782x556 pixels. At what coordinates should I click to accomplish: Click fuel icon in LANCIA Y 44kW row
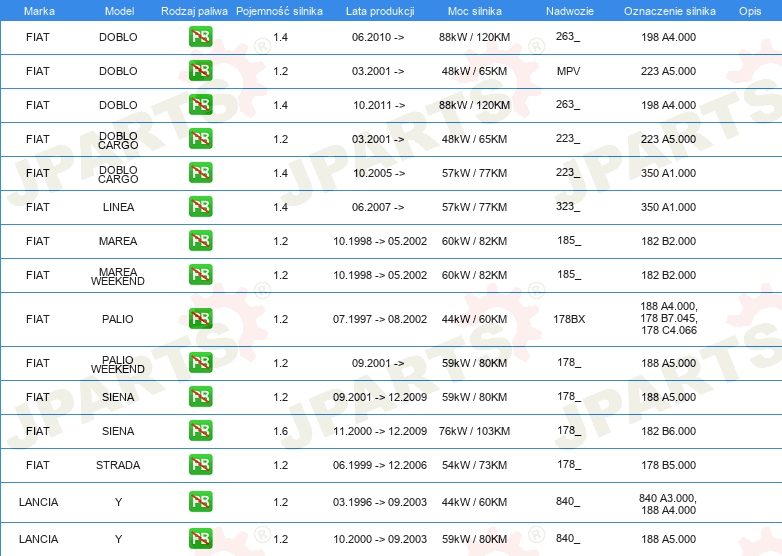pos(200,502)
